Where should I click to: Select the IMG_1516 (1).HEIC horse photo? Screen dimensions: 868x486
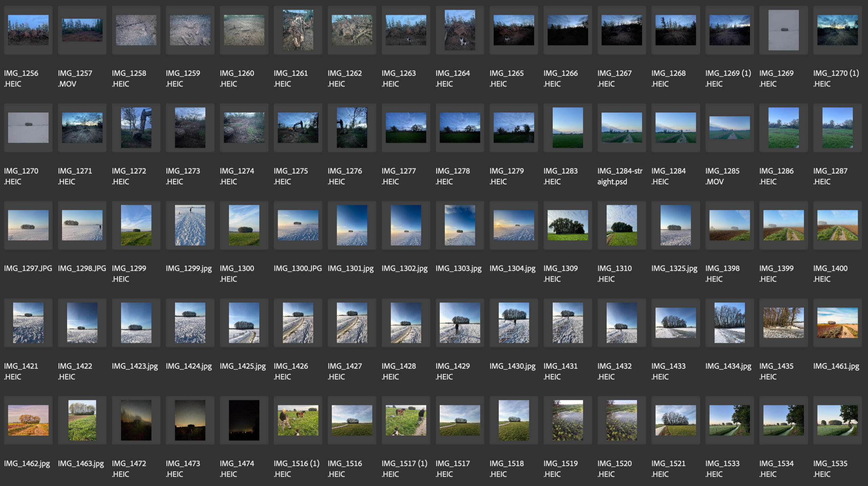coord(298,420)
